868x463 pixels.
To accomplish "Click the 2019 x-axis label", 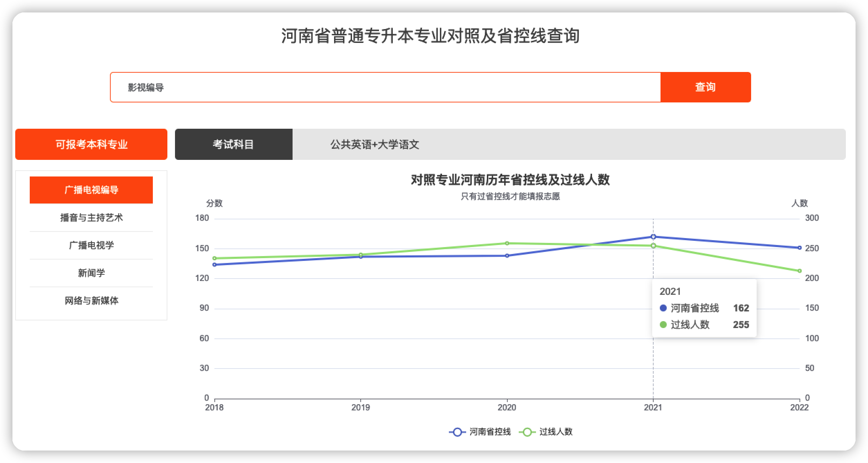I will pyautogui.click(x=361, y=408).
